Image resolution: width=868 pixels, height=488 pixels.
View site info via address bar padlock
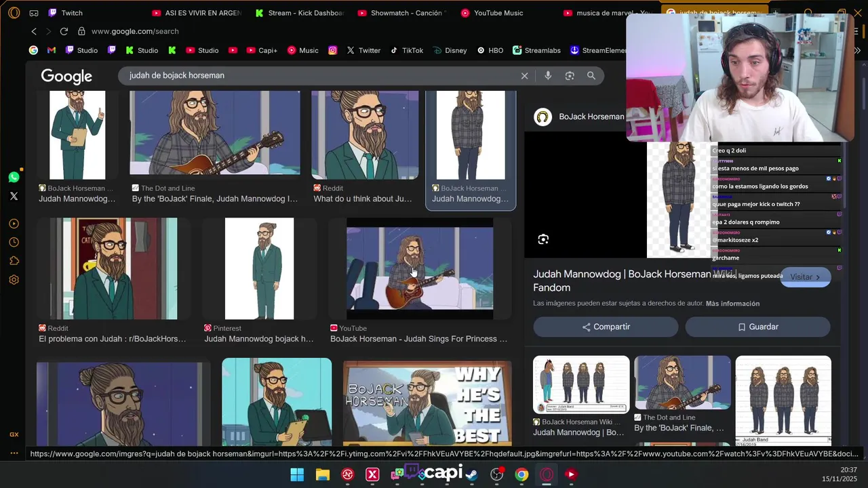tap(81, 31)
